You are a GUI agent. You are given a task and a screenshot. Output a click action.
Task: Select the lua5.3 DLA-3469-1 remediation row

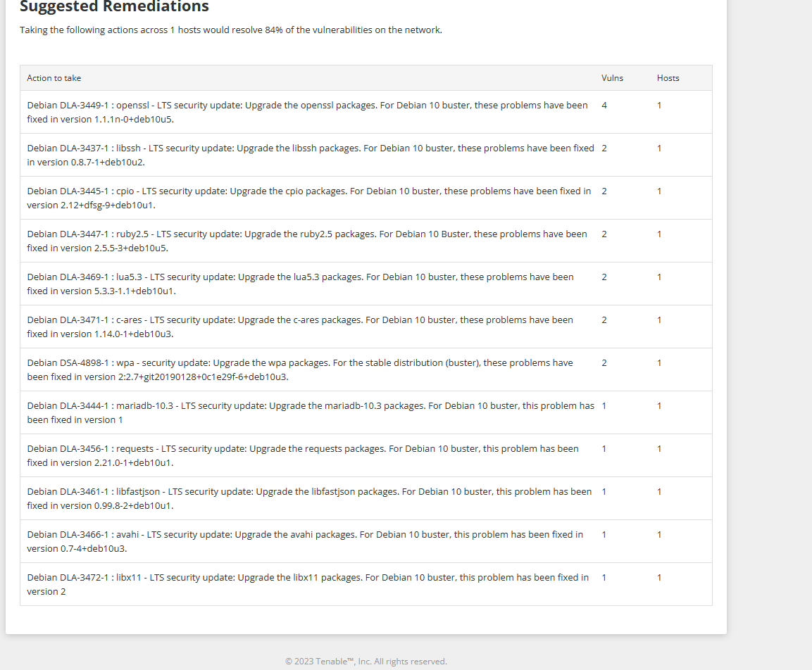[300, 284]
